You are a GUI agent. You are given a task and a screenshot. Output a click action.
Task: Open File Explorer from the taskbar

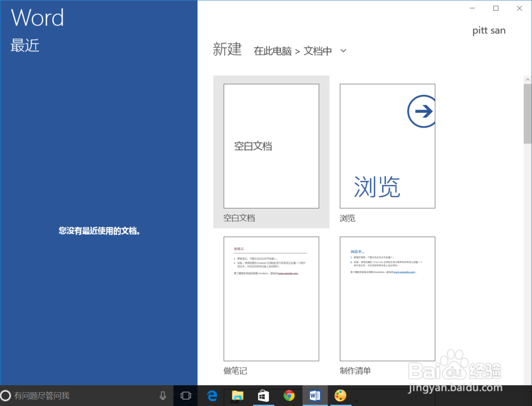[x=237, y=395]
